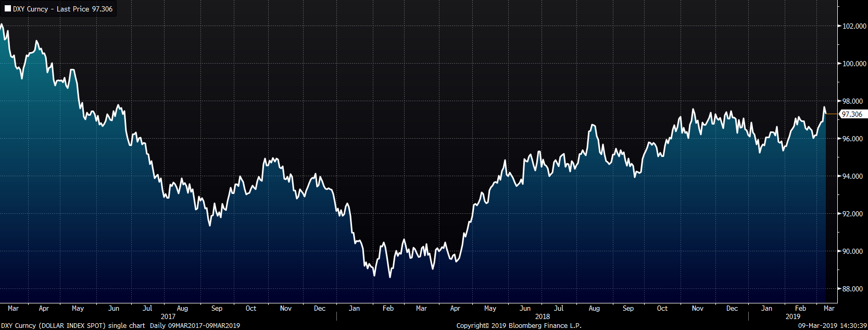Click the 102.000 price axis label
This screenshot has height=330, width=868.
854,26
